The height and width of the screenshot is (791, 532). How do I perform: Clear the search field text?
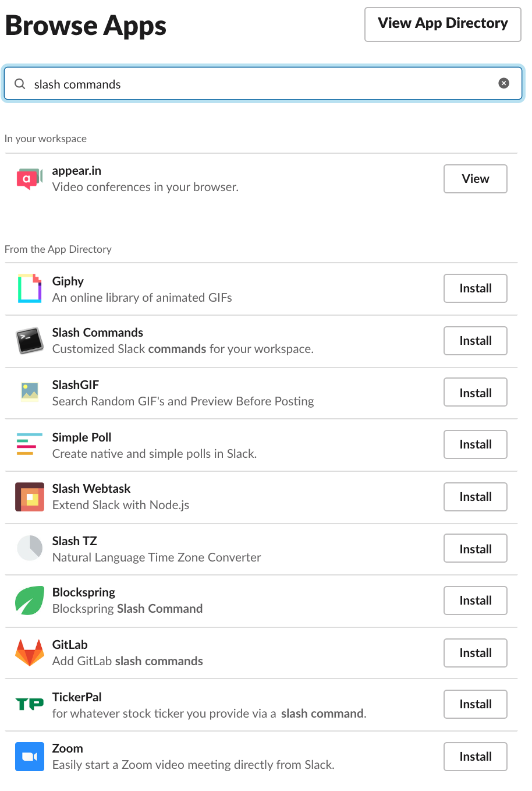504,83
